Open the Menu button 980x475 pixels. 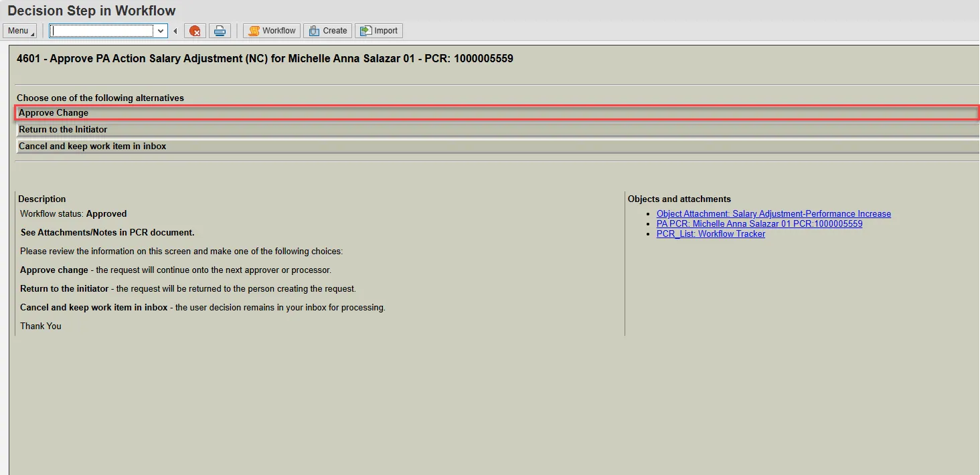click(x=19, y=31)
